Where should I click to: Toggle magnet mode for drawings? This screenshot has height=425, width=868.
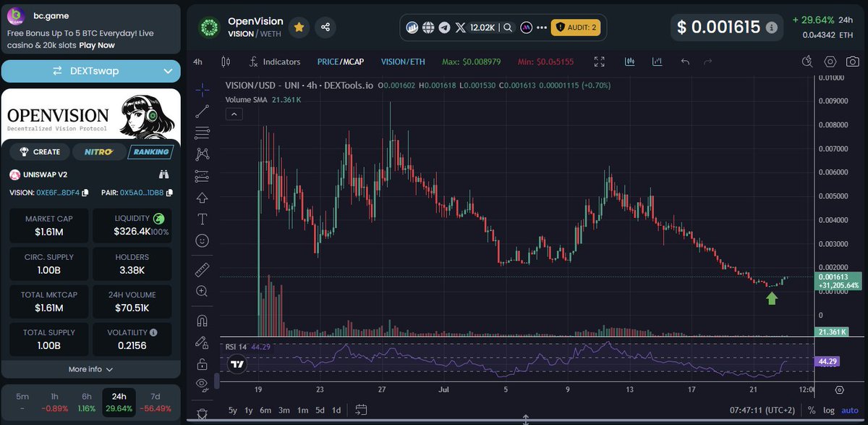(203, 321)
